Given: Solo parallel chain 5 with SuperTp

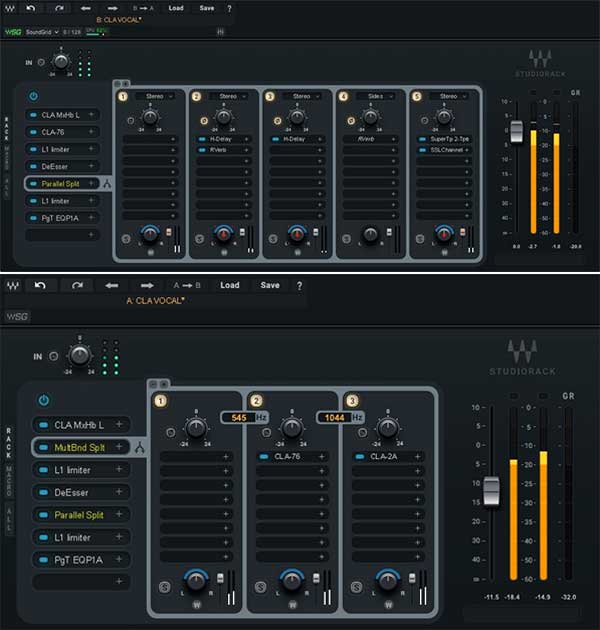Looking at the screenshot, I should [x=420, y=239].
